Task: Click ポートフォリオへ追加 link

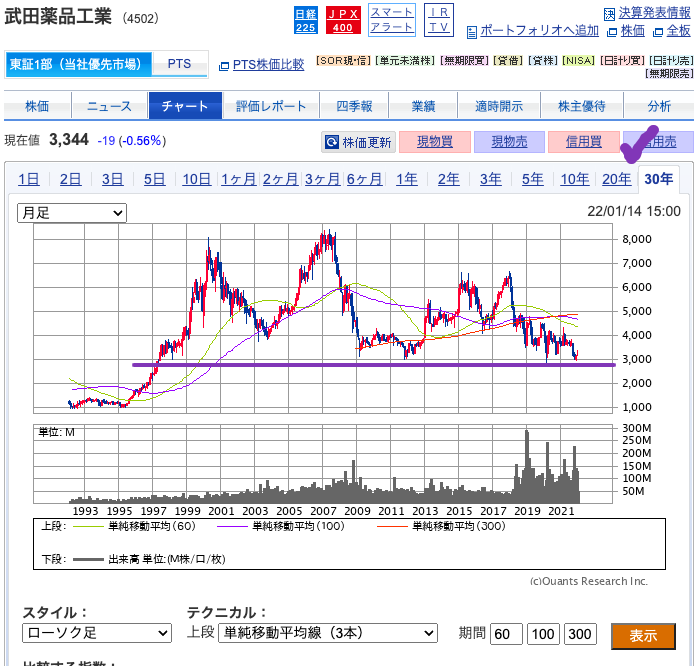Action: 539,30
